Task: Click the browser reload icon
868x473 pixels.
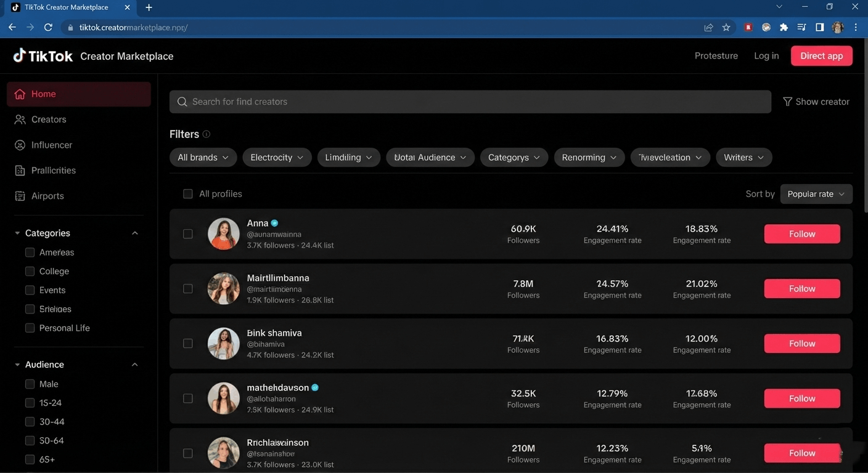Action: click(x=48, y=27)
